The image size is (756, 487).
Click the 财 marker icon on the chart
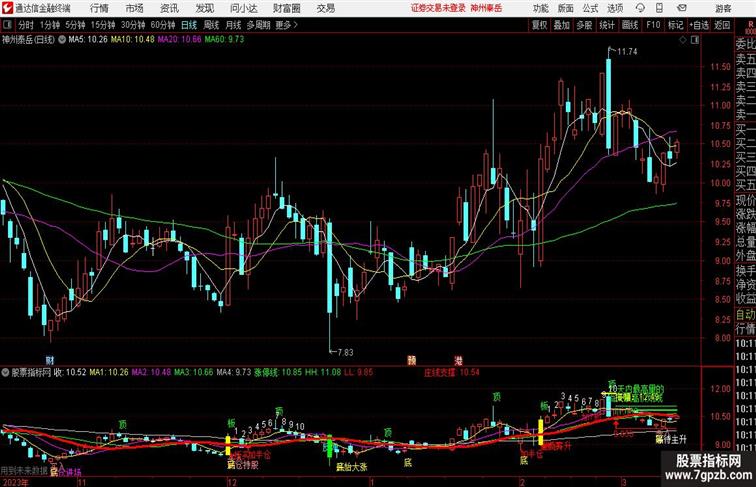click(x=50, y=360)
